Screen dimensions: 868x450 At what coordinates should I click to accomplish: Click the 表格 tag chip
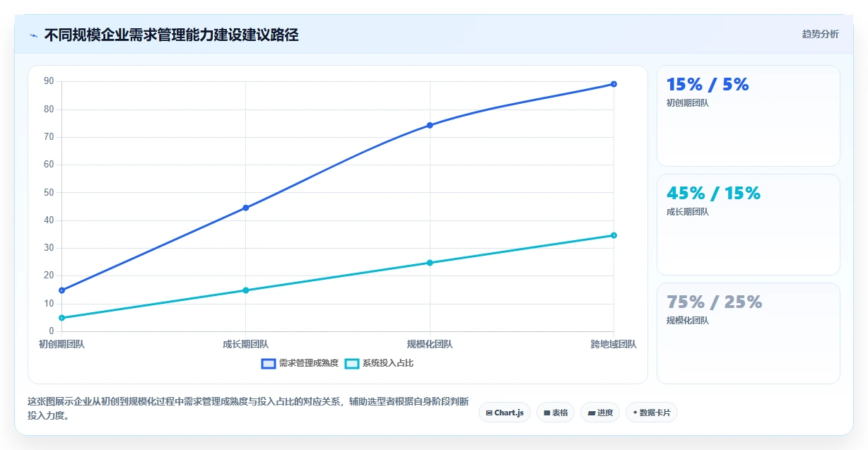[x=556, y=413]
